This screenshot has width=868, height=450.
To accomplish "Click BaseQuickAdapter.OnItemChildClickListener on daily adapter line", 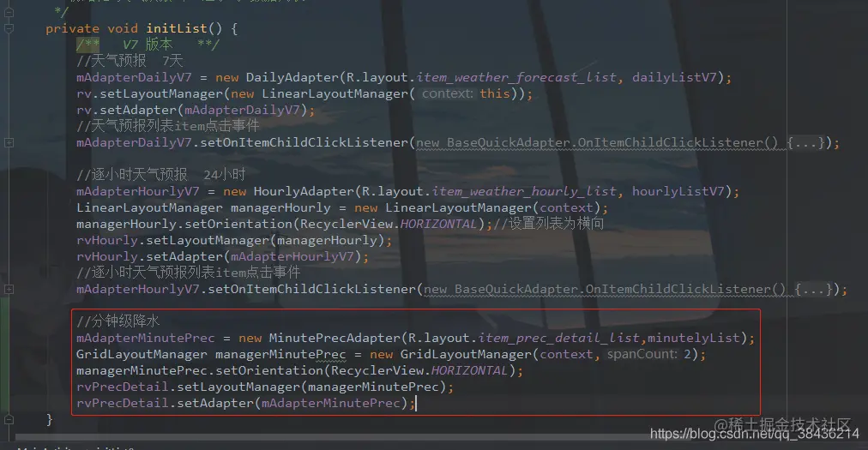I will 612,143.
